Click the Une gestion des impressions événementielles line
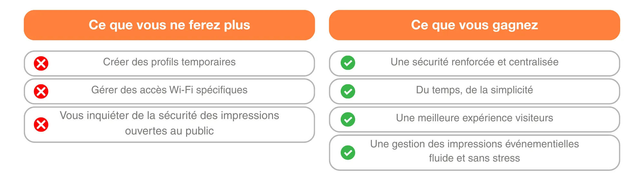644x193 pixels. click(x=474, y=144)
